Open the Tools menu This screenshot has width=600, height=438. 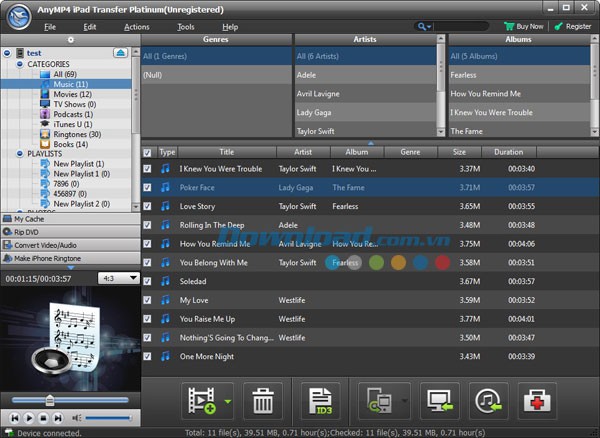click(186, 27)
